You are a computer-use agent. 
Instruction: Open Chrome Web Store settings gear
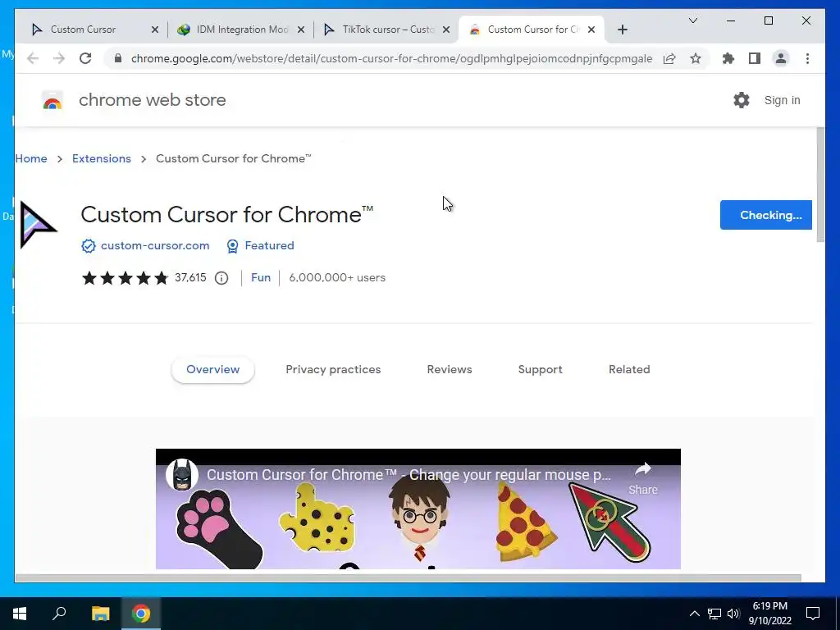(742, 100)
